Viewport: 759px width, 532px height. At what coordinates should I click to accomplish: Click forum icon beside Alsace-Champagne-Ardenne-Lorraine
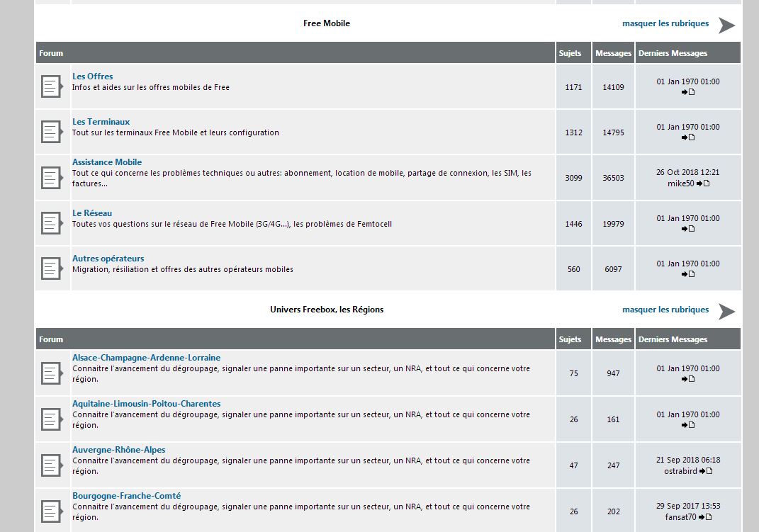[52, 373]
